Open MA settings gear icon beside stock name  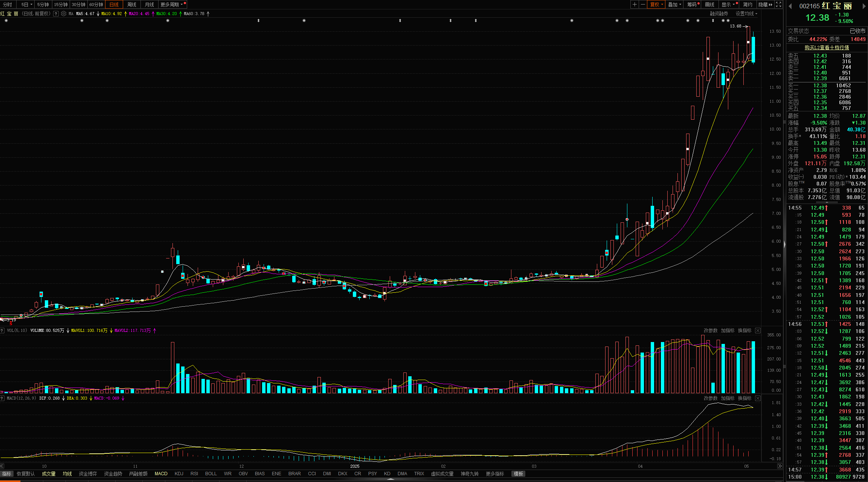(x=64, y=14)
